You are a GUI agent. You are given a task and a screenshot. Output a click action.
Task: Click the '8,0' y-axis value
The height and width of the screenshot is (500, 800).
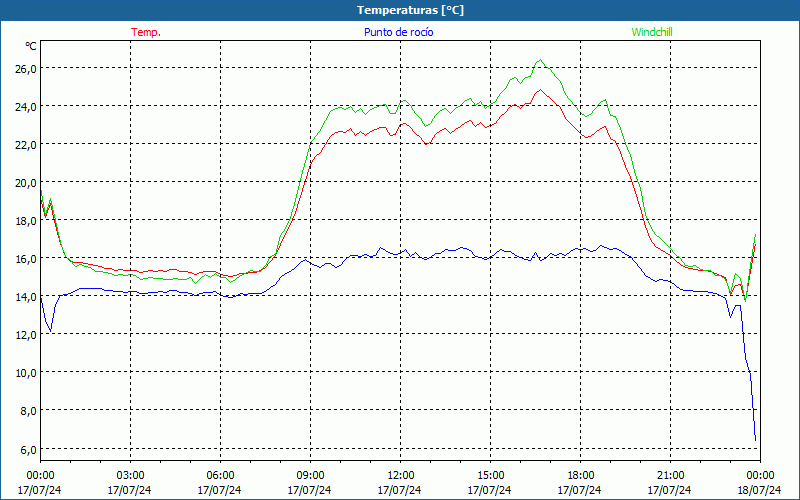click(28, 411)
